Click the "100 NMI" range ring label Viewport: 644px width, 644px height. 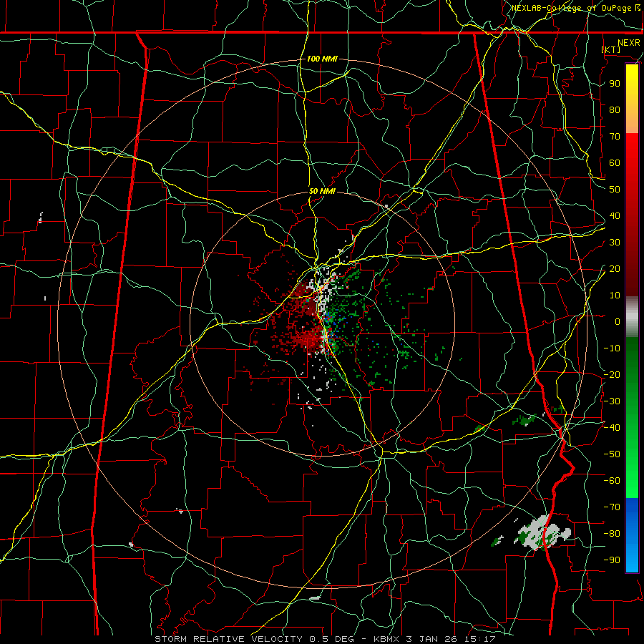(x=322, y=59)
